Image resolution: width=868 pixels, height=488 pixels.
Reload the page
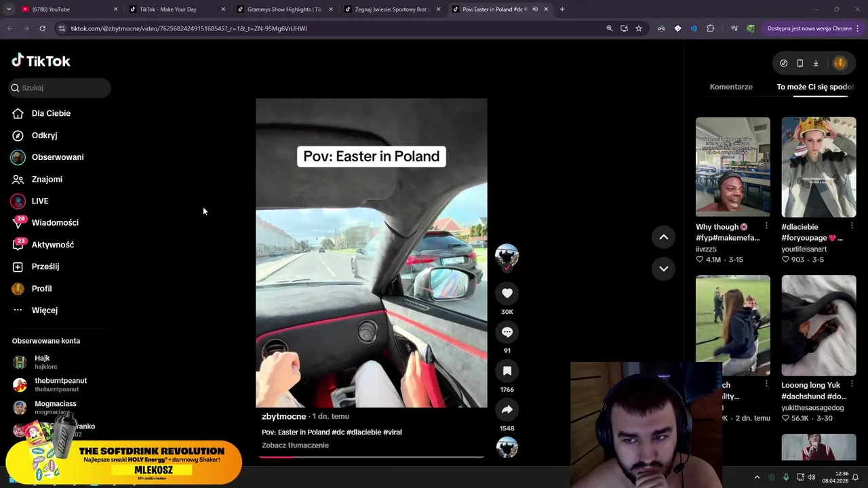(42, 28)
